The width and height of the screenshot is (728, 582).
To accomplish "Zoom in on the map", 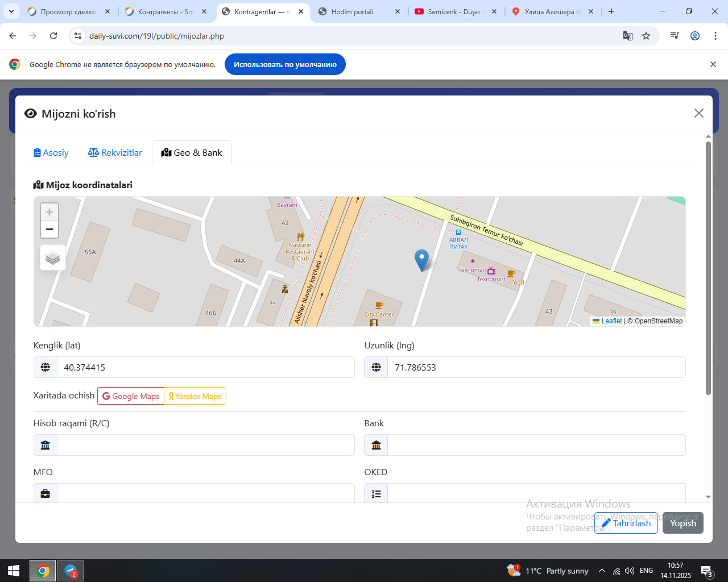I will tap(49, 212).
